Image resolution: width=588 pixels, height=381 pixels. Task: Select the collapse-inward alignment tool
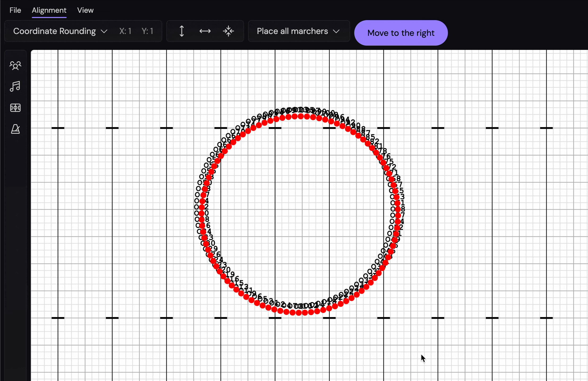[228, 31]
